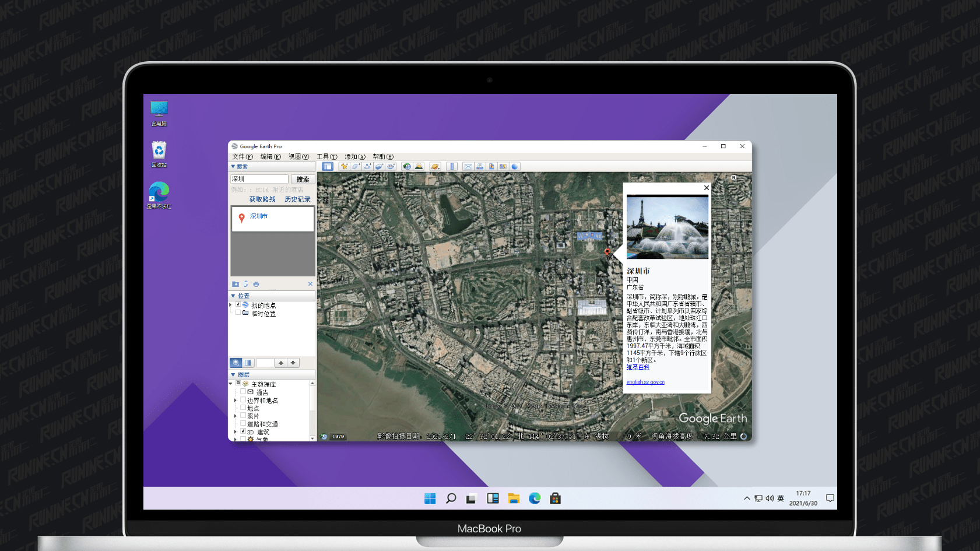
Task: Select the add path tool
Action: tap(367, 167)
